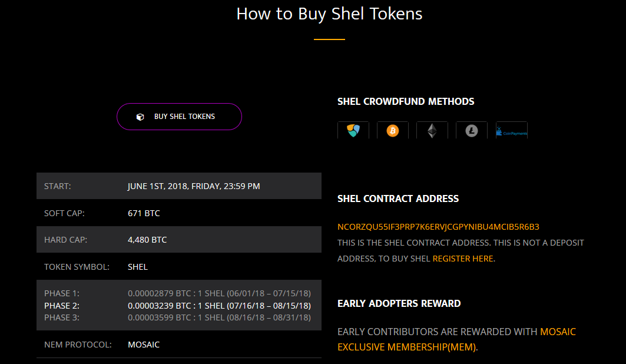Image resolution: width=626 pixels, height=364 pixels.
Task: Click the BUY SHEL TOKENS button
Action: (x=179, y=117)
